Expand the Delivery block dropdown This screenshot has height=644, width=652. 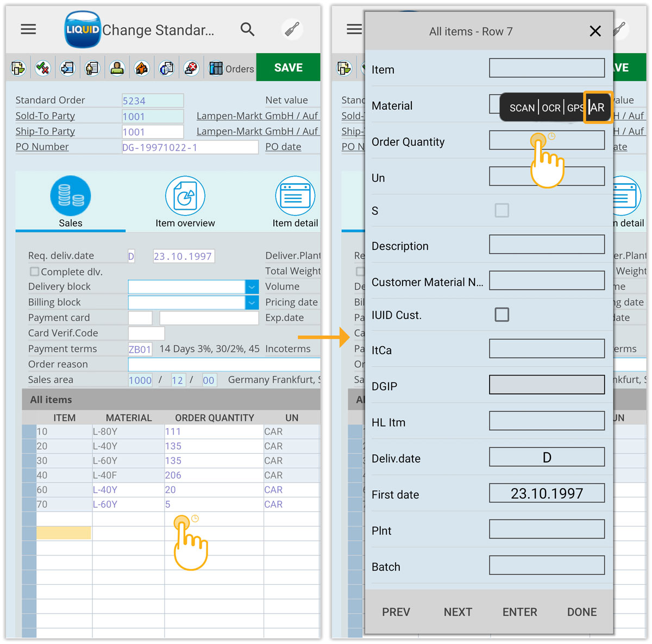tap(252, 286)
